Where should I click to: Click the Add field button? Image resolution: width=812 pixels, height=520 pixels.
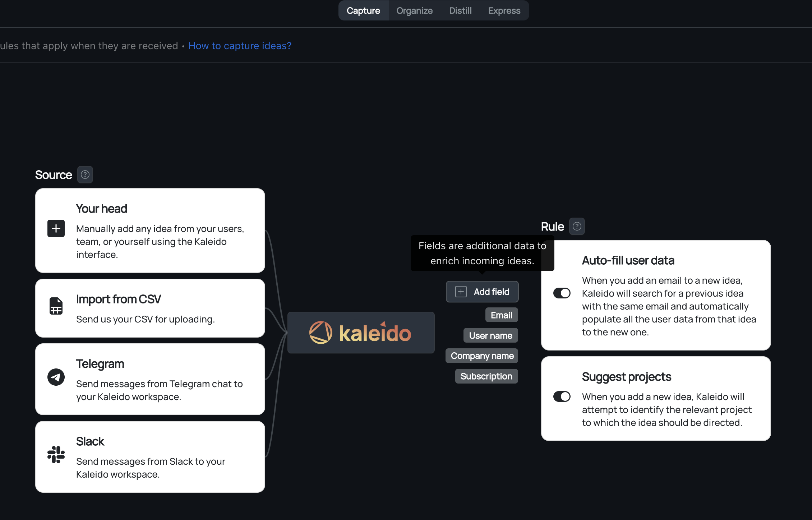(x=482, y=292)
